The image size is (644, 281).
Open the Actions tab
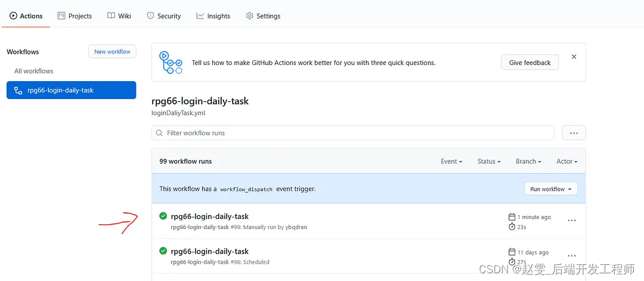click(26, 16)
